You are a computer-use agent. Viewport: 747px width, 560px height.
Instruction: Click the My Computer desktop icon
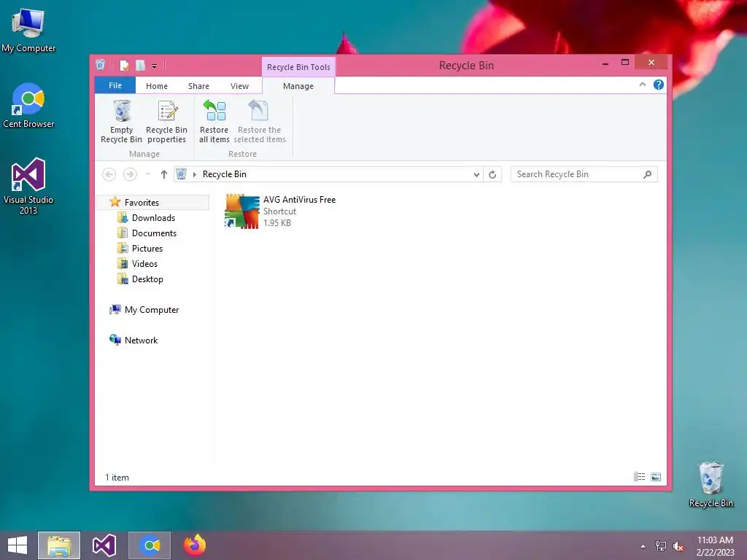click(28, 31)
